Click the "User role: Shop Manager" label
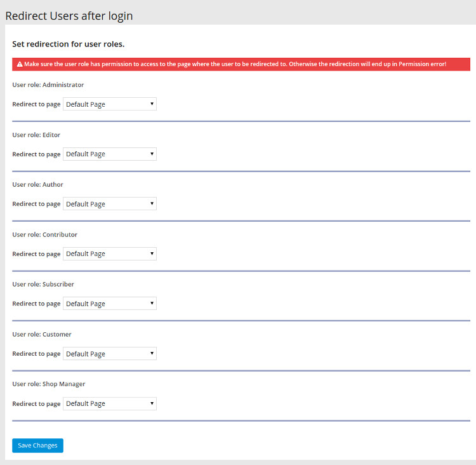The height and width of the screenshot is (465, 476). click(49, 384)
